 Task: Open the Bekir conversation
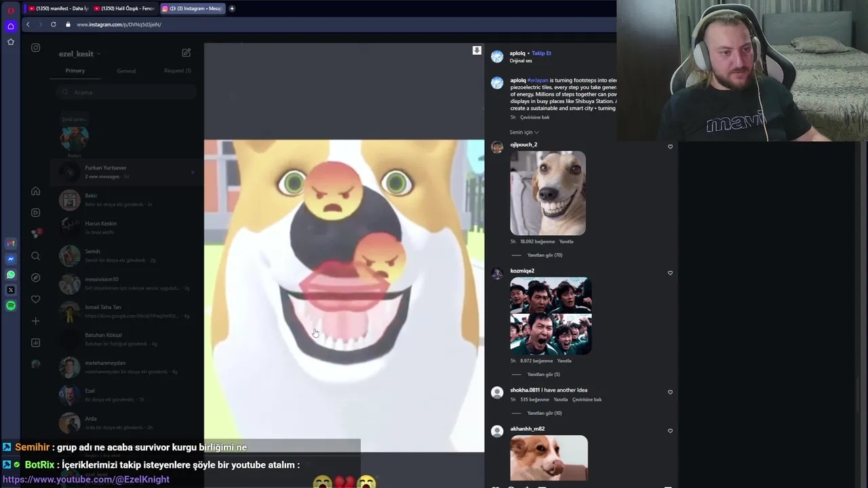click(126, 200)
